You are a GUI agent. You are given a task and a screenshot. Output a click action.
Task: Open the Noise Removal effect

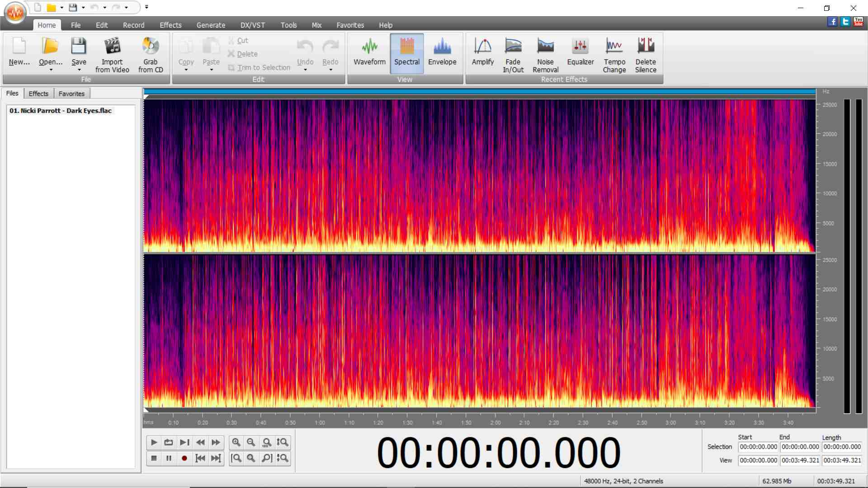tap(546, 54)
